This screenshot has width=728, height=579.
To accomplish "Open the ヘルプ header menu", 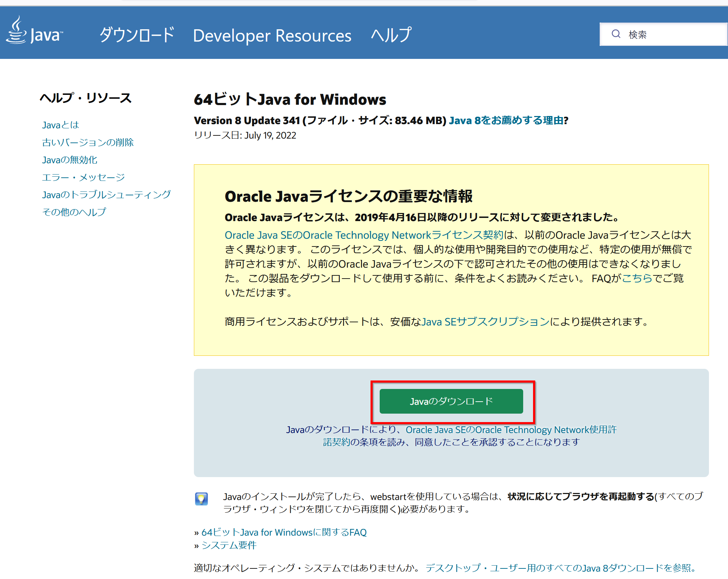I will [391, 35].
